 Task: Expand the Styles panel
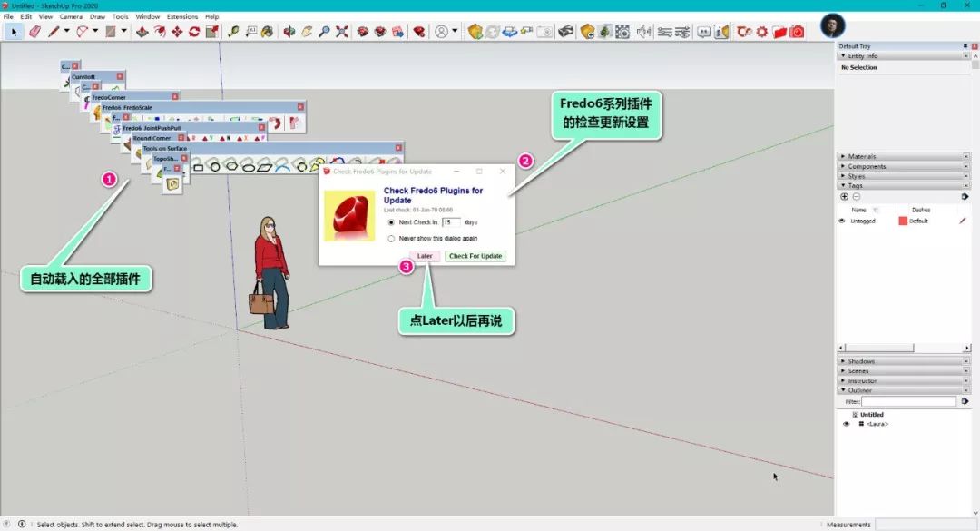pos(903,176)
